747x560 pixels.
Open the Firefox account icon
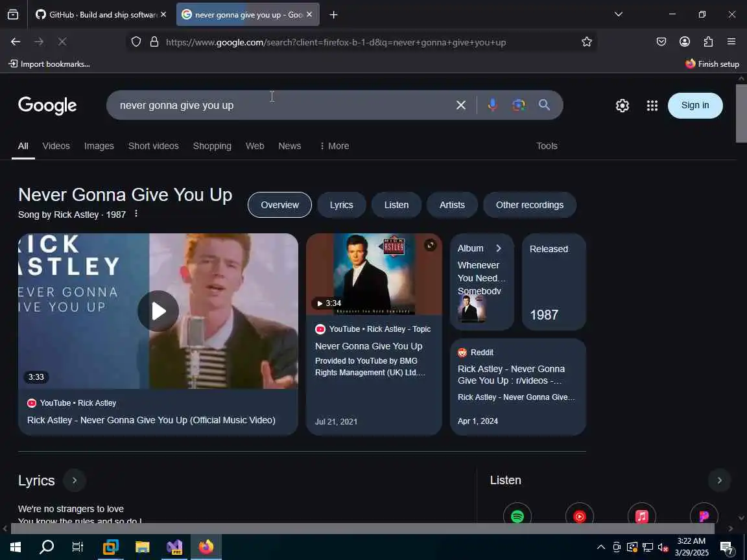(685, 42)
